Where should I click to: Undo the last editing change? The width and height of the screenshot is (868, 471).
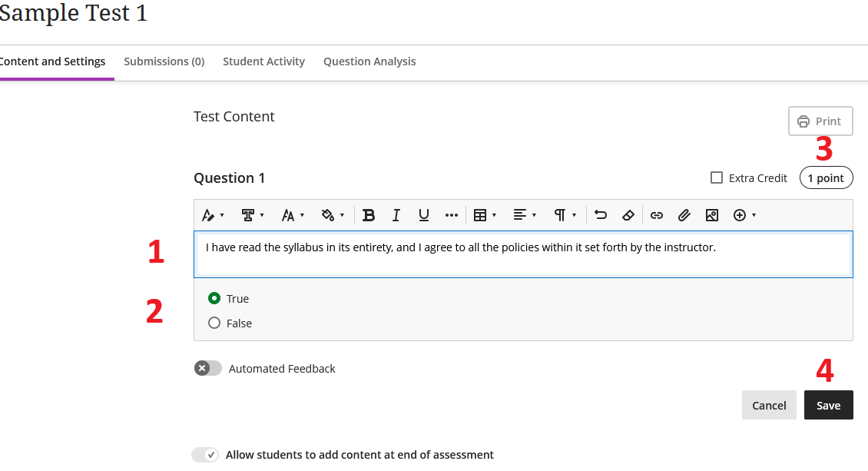point(601,215)
